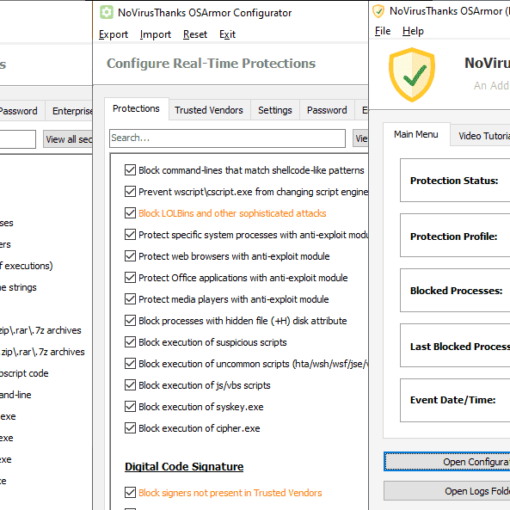Choose Exit in the Configurator menu bar
This screenshot has width=510, height=510.
click(x=227, y=34)
